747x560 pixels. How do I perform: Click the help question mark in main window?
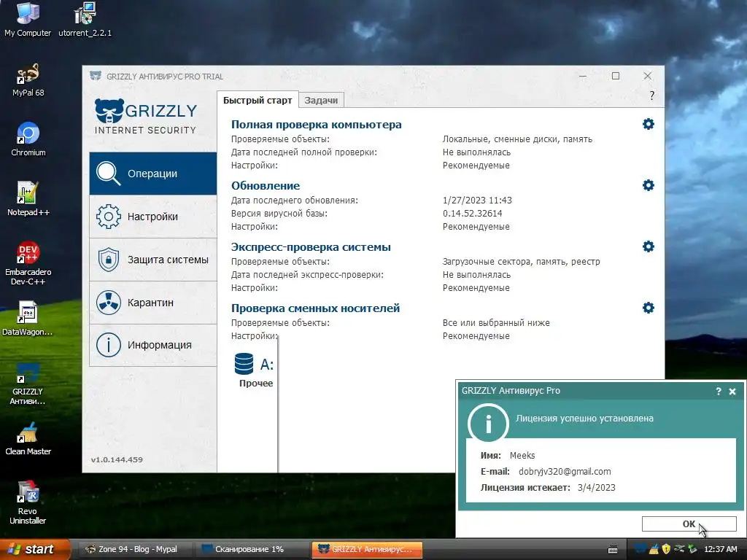click(x=651, y=96)
